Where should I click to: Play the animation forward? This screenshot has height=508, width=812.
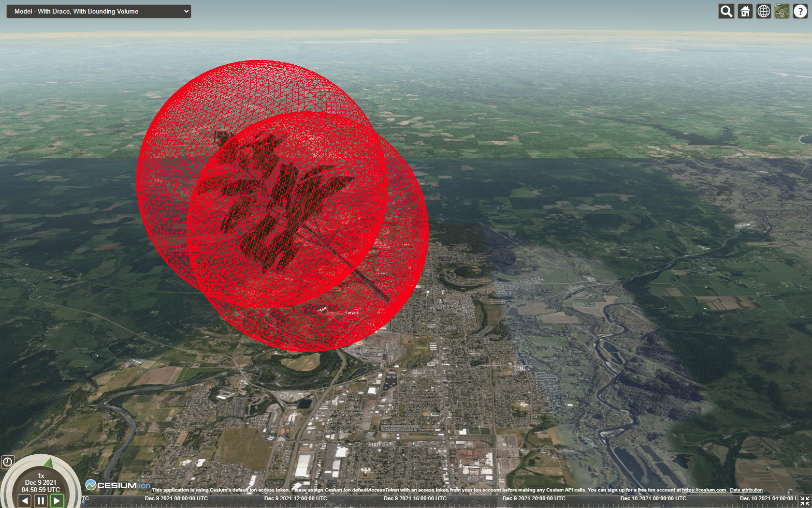coord(57,501)
